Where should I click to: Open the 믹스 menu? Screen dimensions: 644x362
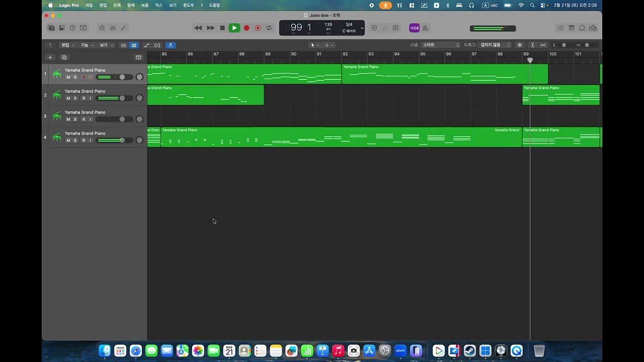pyautogui.click(x=158, y=5)
